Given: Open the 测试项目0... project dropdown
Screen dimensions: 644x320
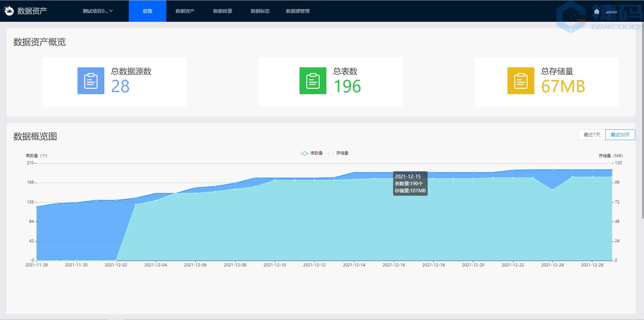Looking at the screenshot, I should (98, 11).
